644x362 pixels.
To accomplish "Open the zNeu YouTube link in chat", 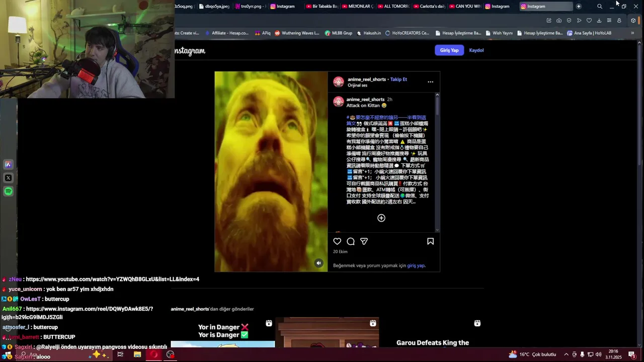I will (112, 279).
